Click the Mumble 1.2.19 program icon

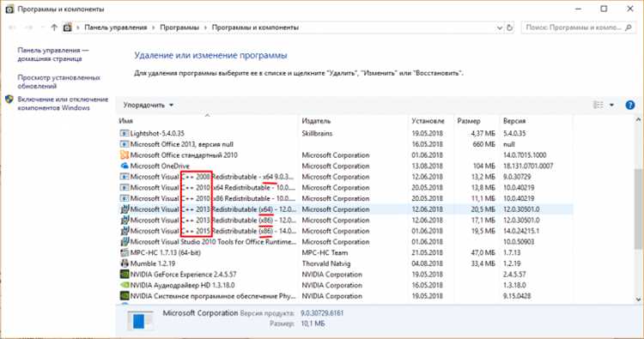point(124,263)
